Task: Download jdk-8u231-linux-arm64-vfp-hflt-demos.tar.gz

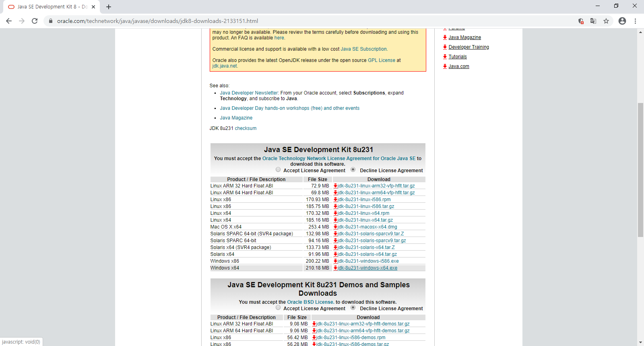Action: coord(363,331)
